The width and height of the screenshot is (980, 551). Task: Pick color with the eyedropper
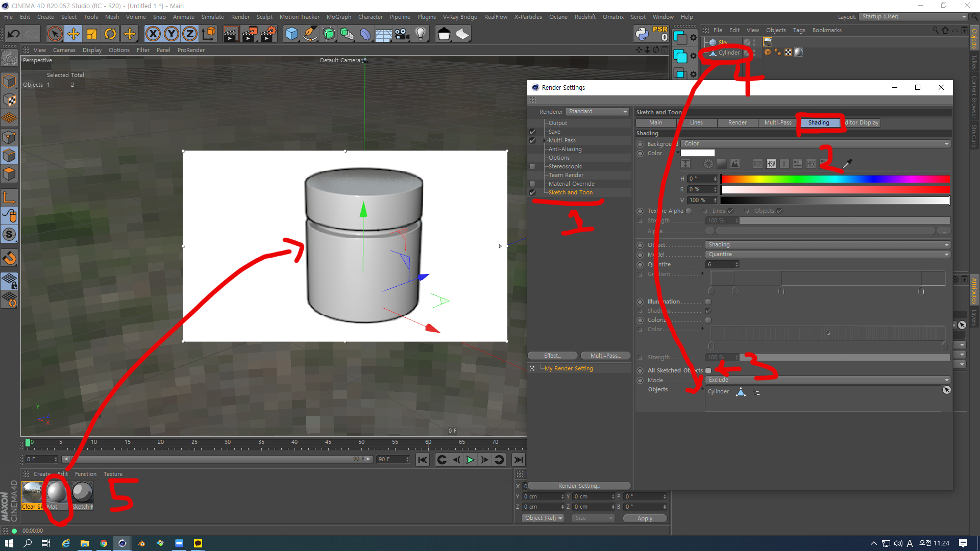tap(847, 164)
